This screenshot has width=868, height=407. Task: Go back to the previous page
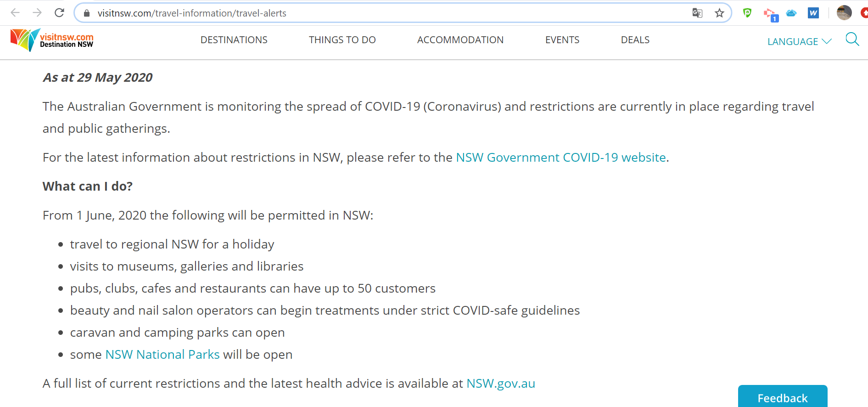pyautogui.click(x=15, y=13)
